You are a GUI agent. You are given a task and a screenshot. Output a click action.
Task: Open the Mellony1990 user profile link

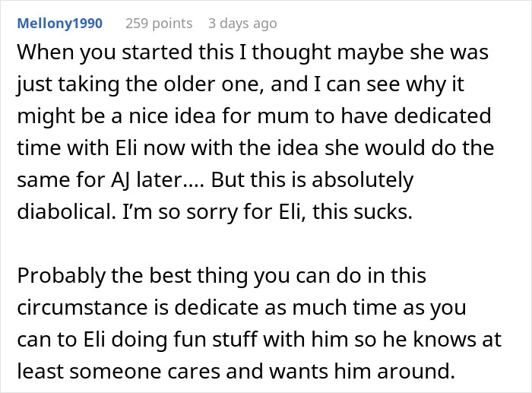60,24
